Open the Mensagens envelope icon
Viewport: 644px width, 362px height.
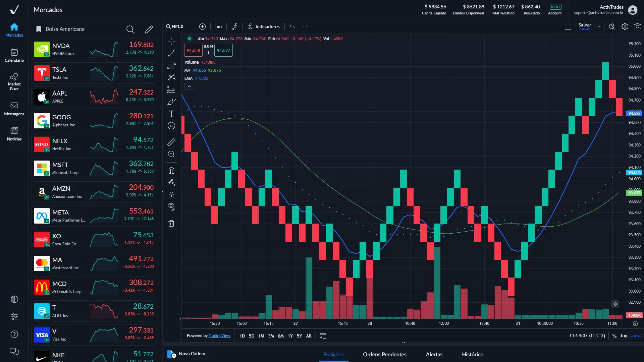(x=14, y=105)
